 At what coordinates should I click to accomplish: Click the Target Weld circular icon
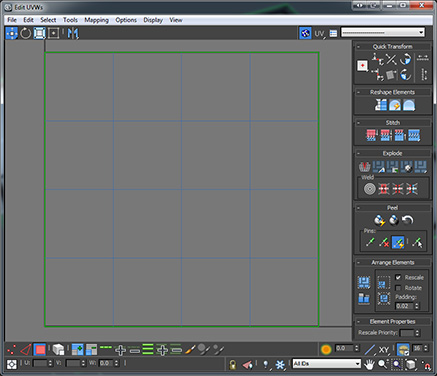(x=369, y=189)
